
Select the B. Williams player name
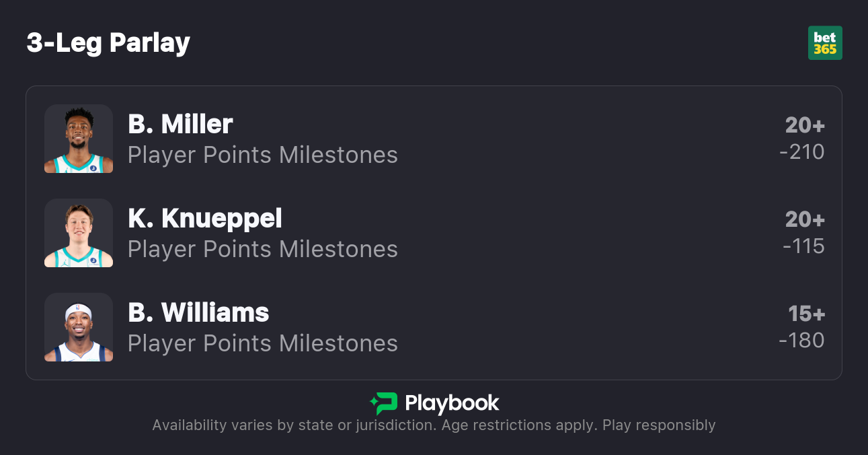(198, 313)
